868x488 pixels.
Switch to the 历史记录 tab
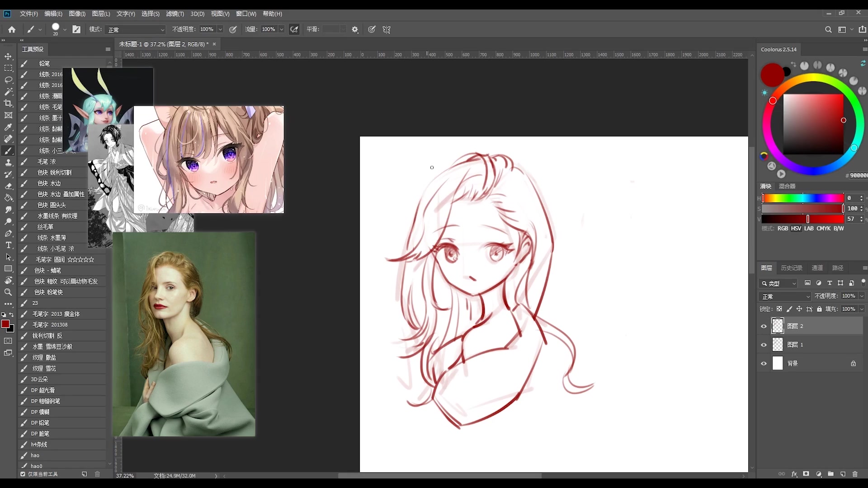click(x=791, y=268)
